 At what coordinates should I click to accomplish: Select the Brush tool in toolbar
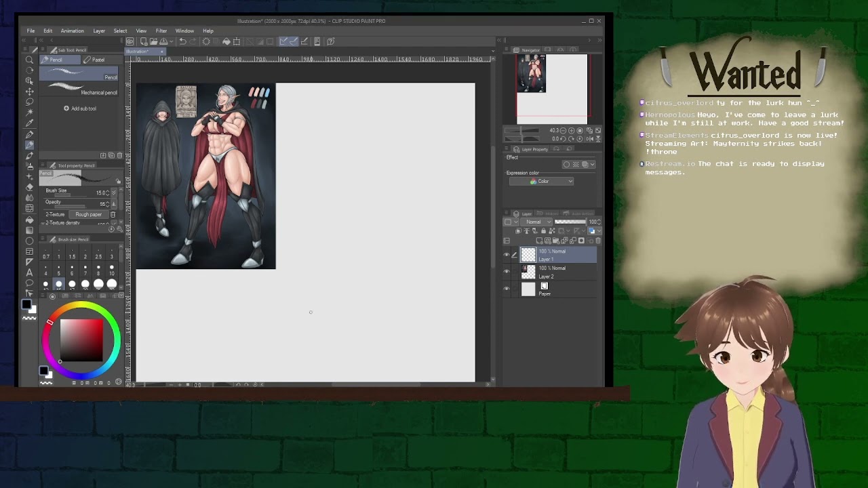pyautogui.click(x=29, y=156)
